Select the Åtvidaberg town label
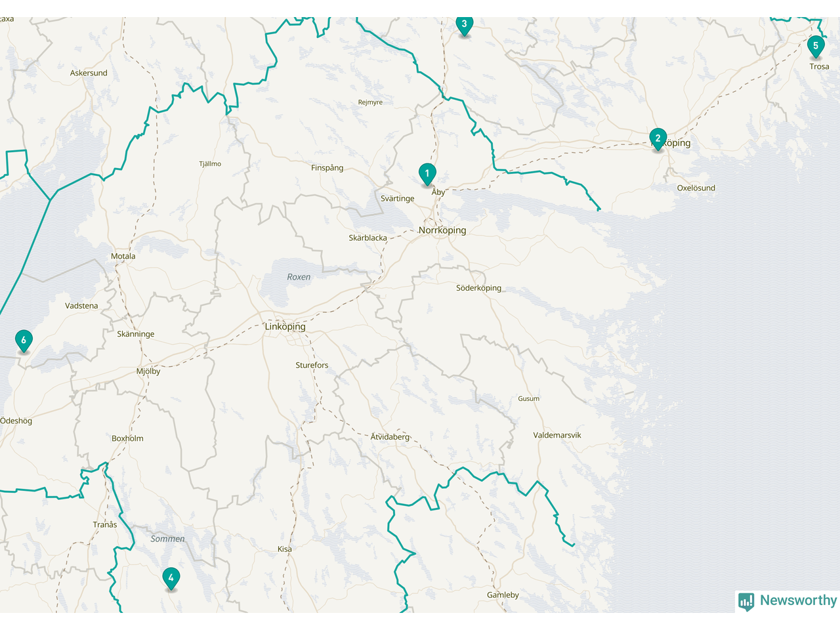 [390, 436]
